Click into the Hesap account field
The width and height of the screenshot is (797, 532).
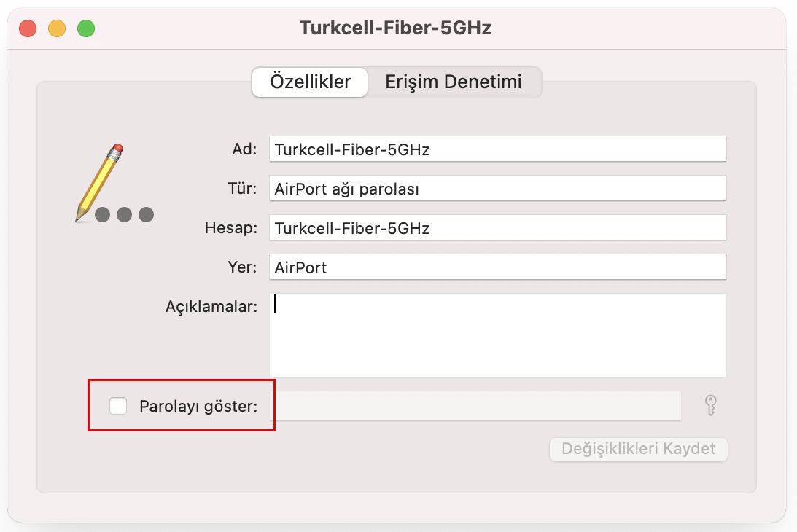pyautogui.click(x=497, y=227)
